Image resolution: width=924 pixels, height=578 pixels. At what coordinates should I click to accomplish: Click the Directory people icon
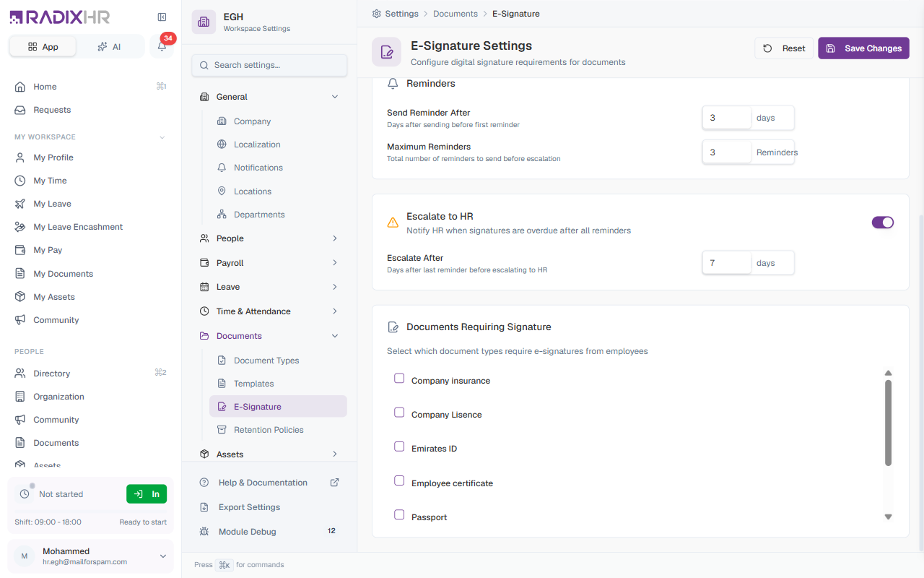(x=20, y=374)
